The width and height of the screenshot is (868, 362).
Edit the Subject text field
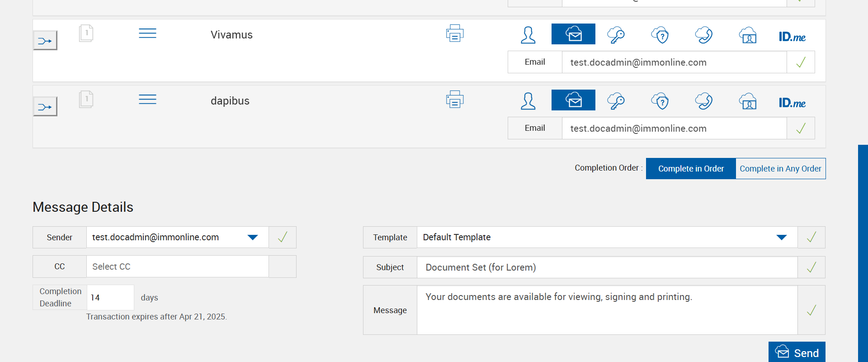[607, 267]
